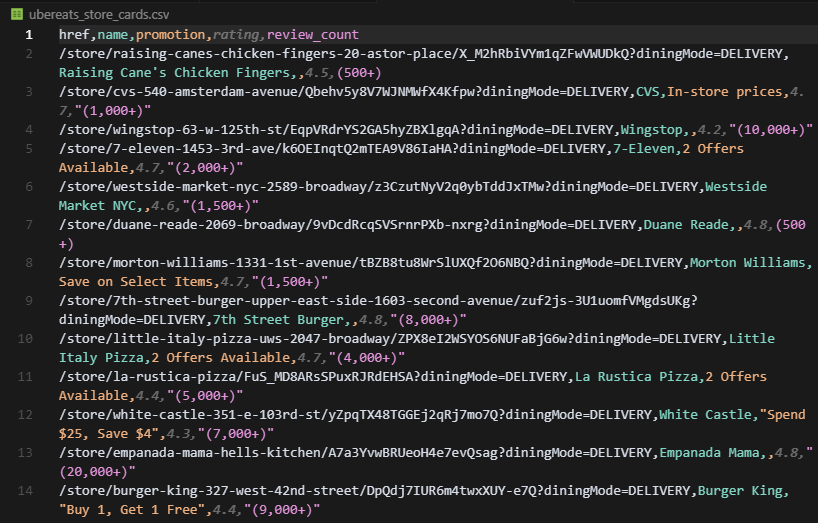Click the 'promotion' header column text
The width and height of the screenshot is (818, 523).
(171, 34)
